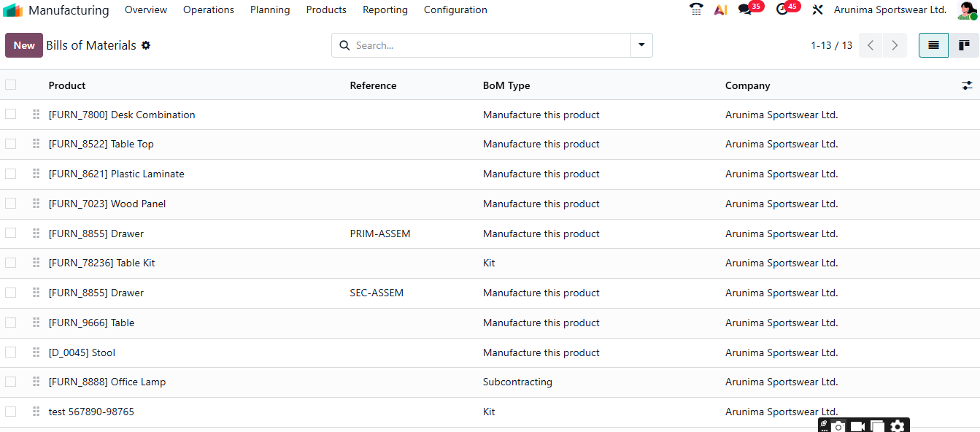Open optional columns settings in table header

[x=967, y=85]
